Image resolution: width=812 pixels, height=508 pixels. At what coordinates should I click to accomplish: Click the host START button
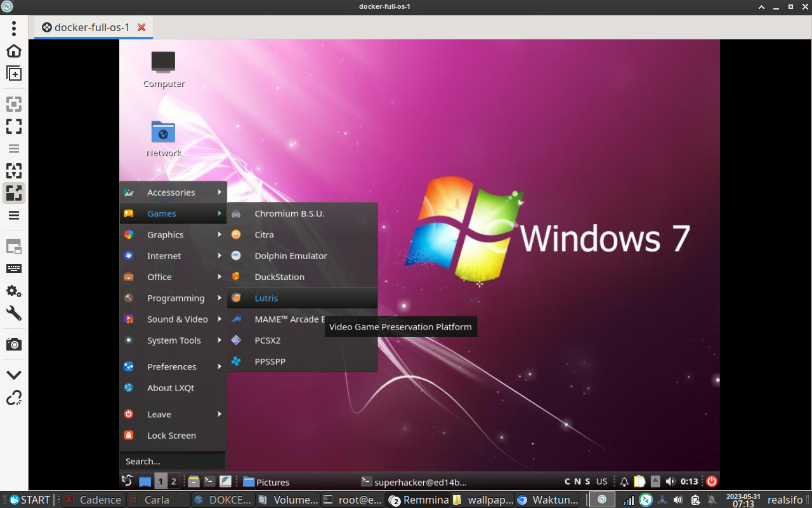coord(29,500)
